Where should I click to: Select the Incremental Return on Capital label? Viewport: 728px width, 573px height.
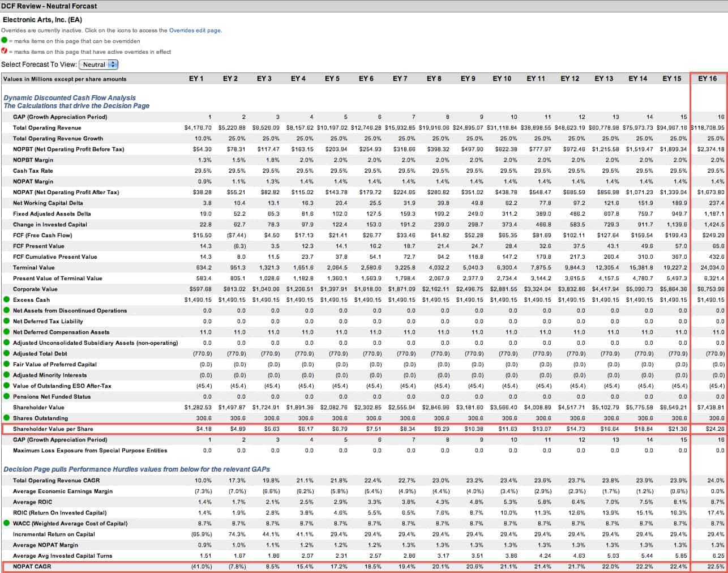click(x=54, y=534)
